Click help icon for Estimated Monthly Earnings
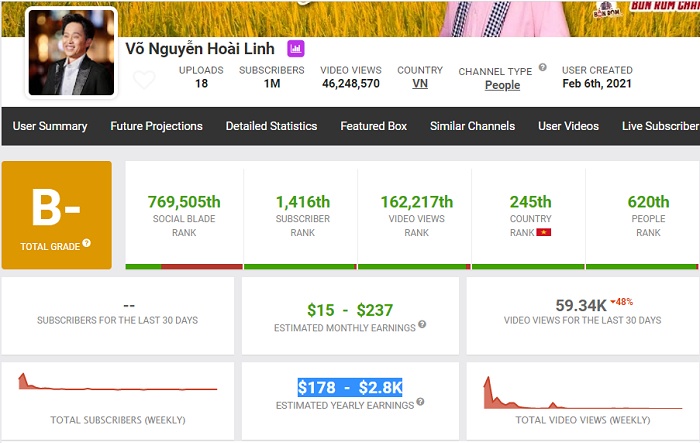Image resolution: width=700 pixels, height=443 pixels. pos(422,325)
